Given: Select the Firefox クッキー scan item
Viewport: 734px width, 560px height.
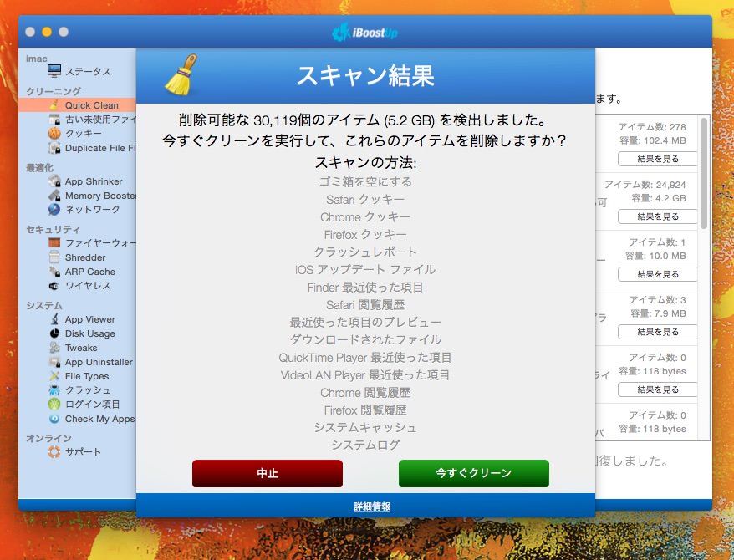Looking at the screenshot, I should pyautogui.click(x=365, y=234).
